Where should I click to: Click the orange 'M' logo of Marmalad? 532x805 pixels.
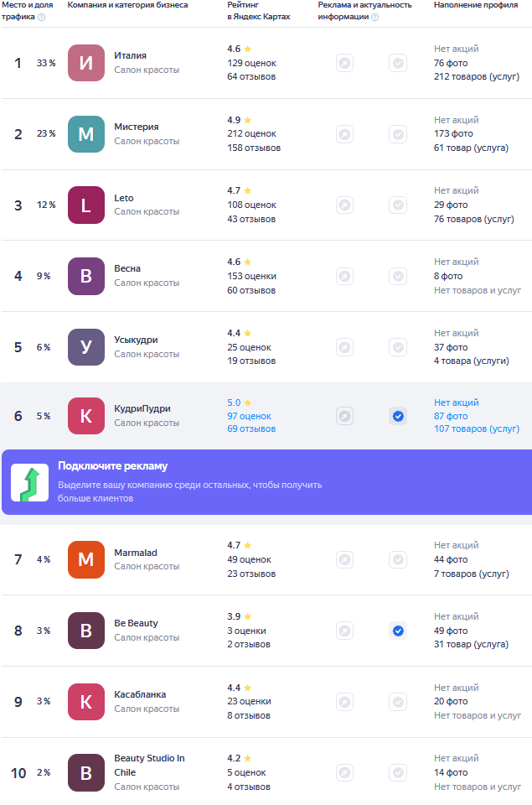point(86,559)
